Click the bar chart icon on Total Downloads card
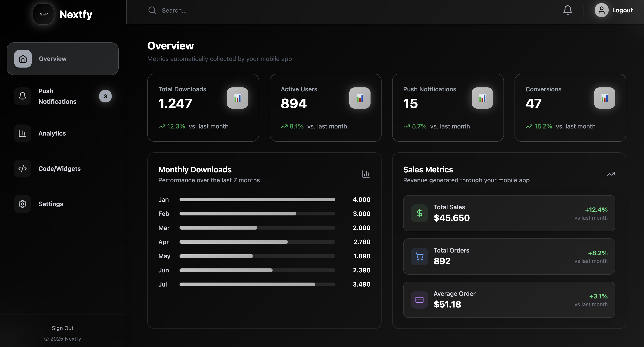The height and width of the screenshot is (347, 644). pyautogui.click(x=238, y=98)
